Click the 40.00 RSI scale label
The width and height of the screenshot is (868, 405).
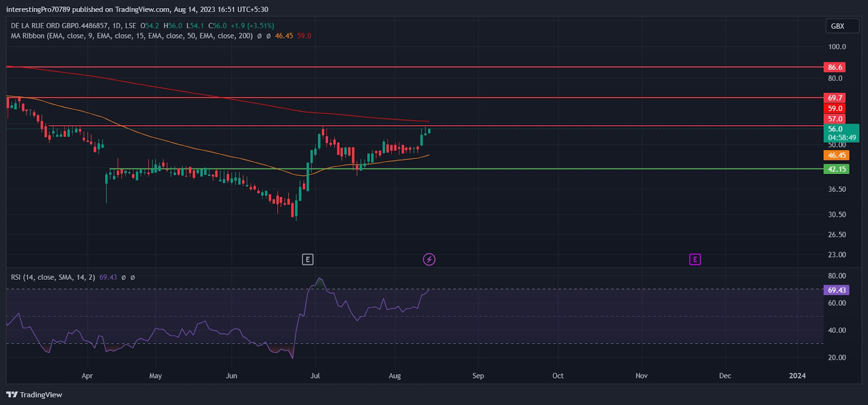tap(837, 330)
